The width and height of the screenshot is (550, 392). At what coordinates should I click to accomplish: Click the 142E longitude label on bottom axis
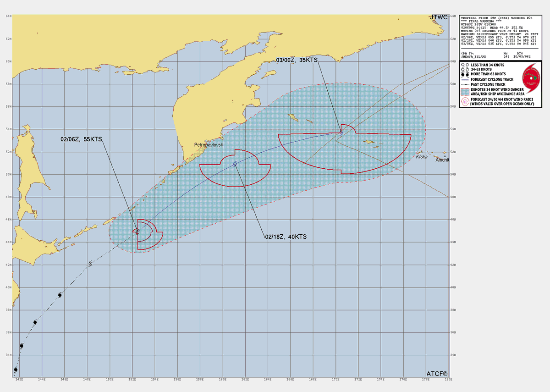pos(19,380)
